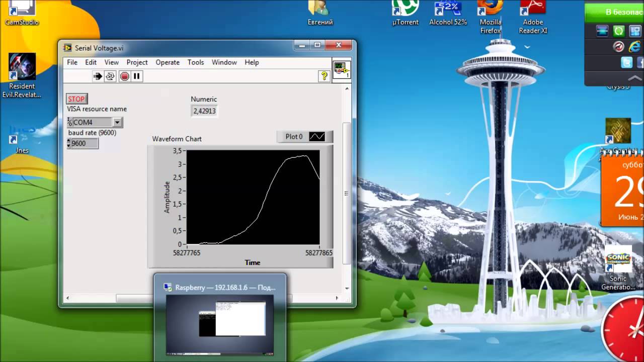Click the Amplitude axis label
The height and width of the screenshot is (362, 644).
pos(168,197)
